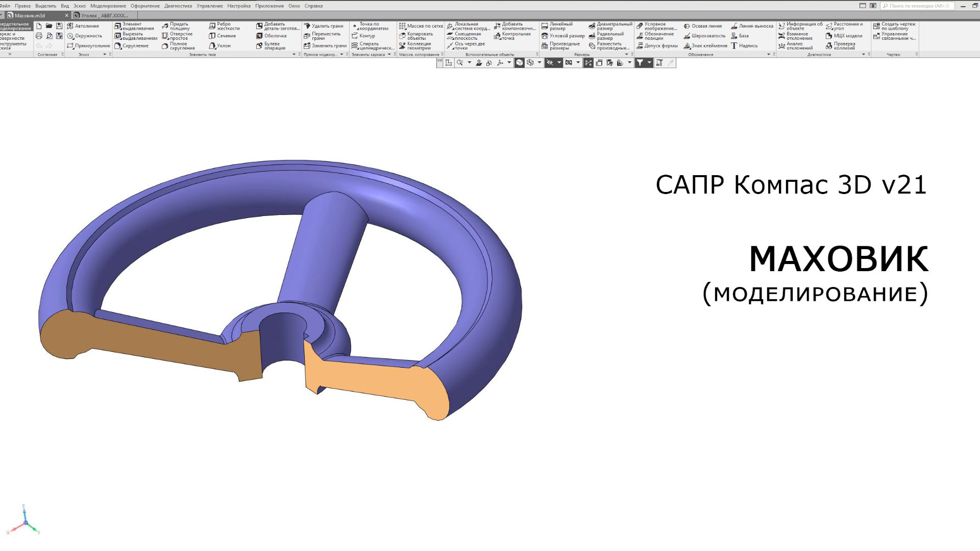This screenshot has width=980, height=551.
Task: Insert Осевая линия centerline
Action: point(703,26)
